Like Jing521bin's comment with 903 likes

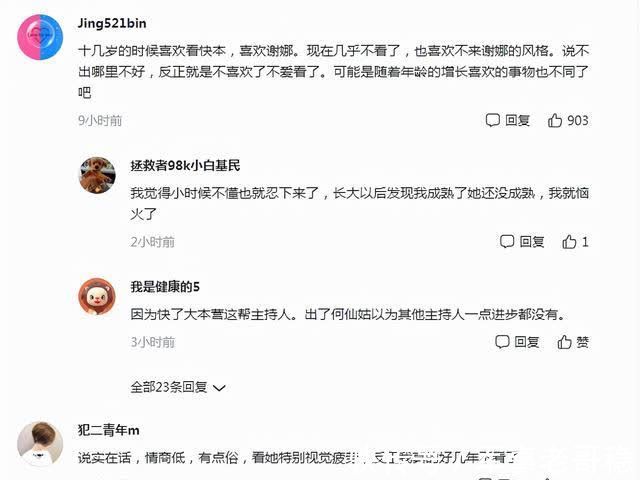[555, 120]
